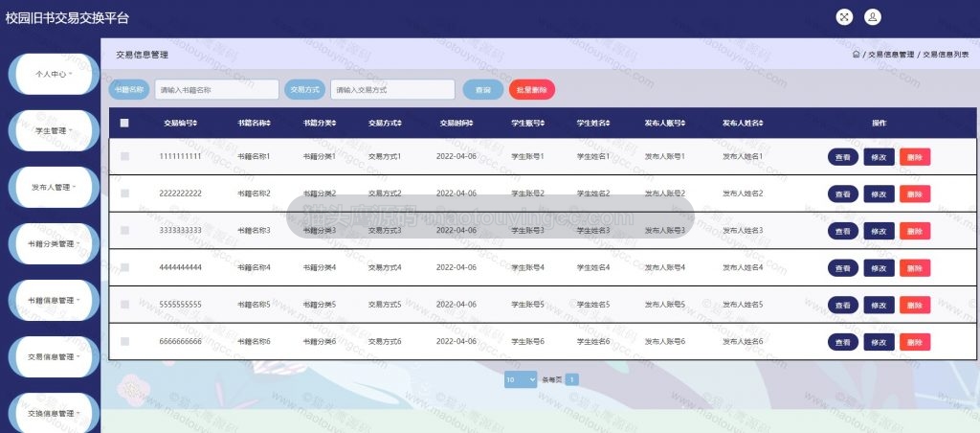
Task: Sort by 交易编号 column
Action: click(x=181, y=124)
